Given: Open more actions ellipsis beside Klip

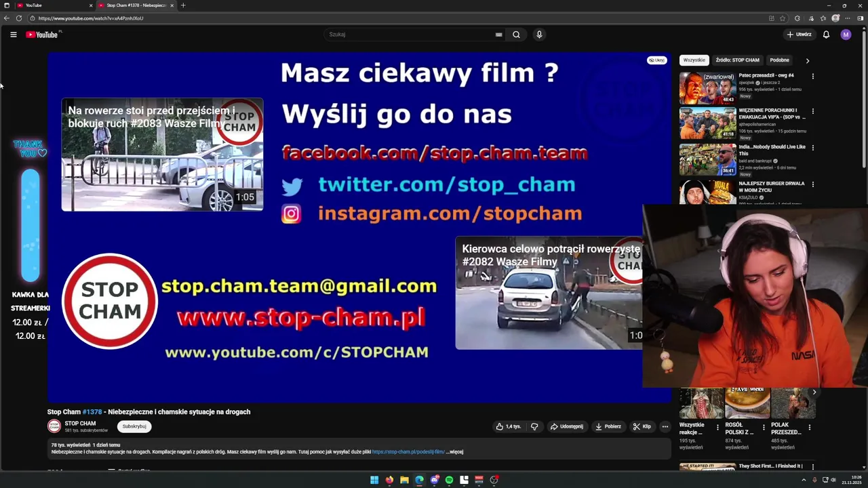Looking at the screenshot, I should (x=665, y=426).
